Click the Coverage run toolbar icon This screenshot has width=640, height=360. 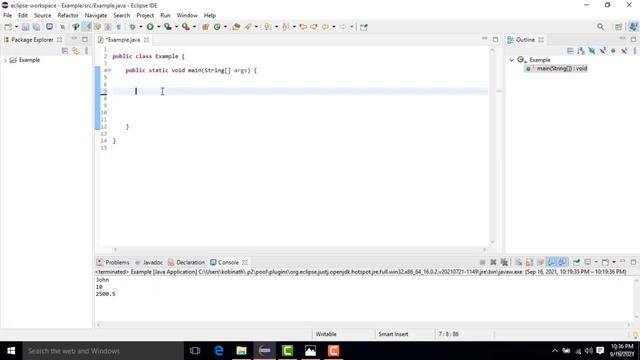point(168,27)
